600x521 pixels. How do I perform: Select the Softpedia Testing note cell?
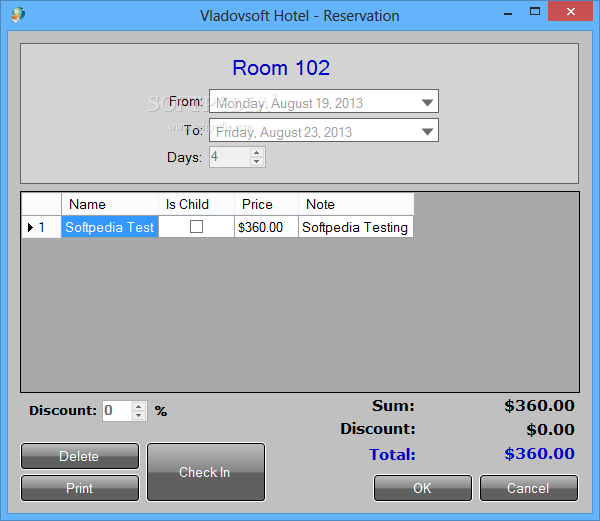click(356, 227)
